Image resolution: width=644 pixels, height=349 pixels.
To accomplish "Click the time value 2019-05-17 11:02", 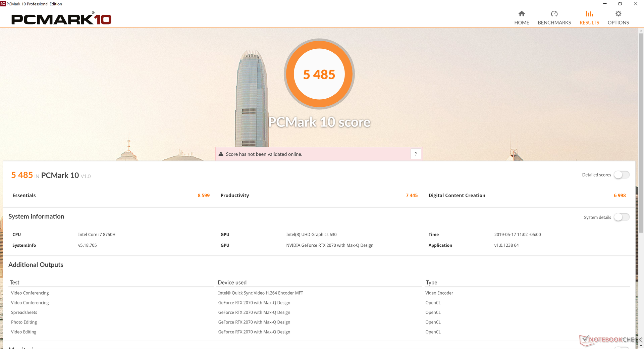I will click(x=517, y=235).
